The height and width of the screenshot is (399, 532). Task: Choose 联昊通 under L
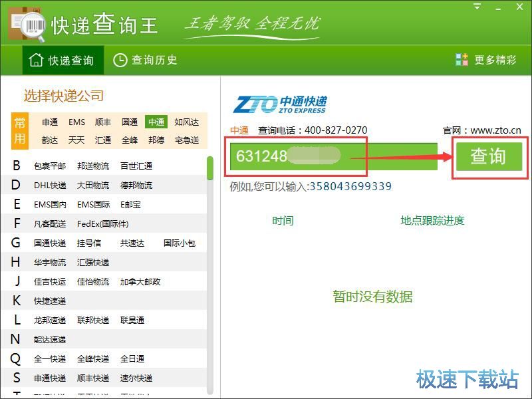coord(132,321)
